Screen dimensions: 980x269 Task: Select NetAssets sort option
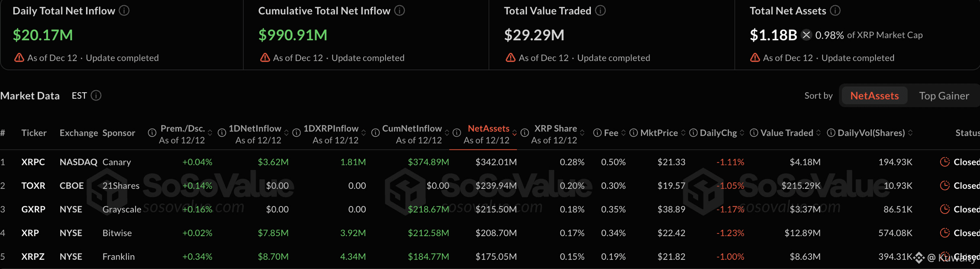point(874,96)
